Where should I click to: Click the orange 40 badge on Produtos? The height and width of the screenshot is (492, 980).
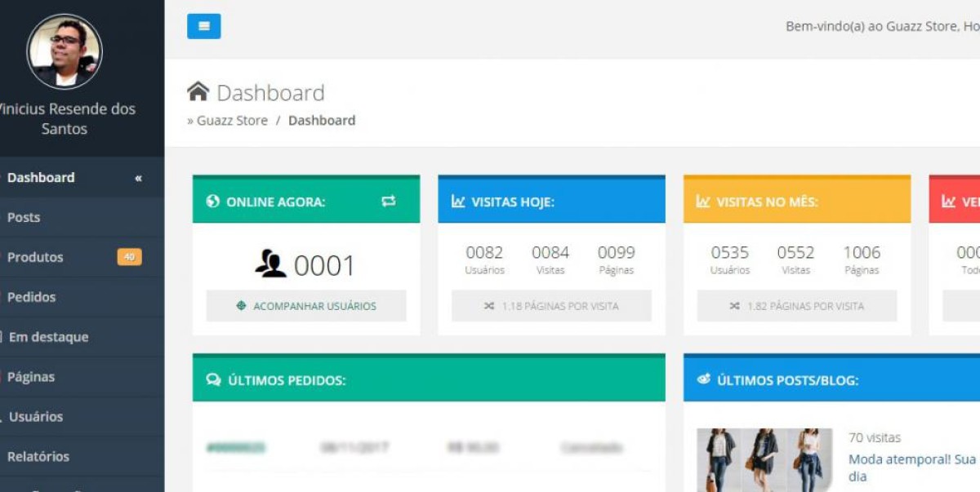[x=129, y=257]
